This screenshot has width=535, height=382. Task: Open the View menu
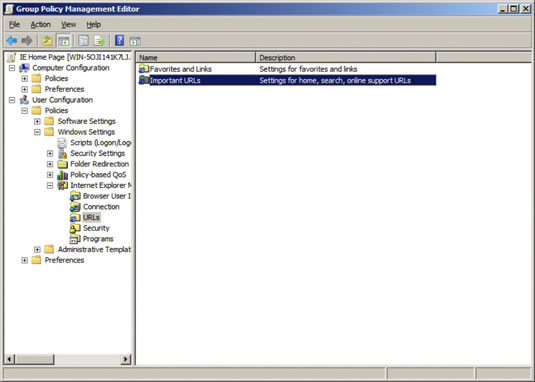(x=69, y=25)
